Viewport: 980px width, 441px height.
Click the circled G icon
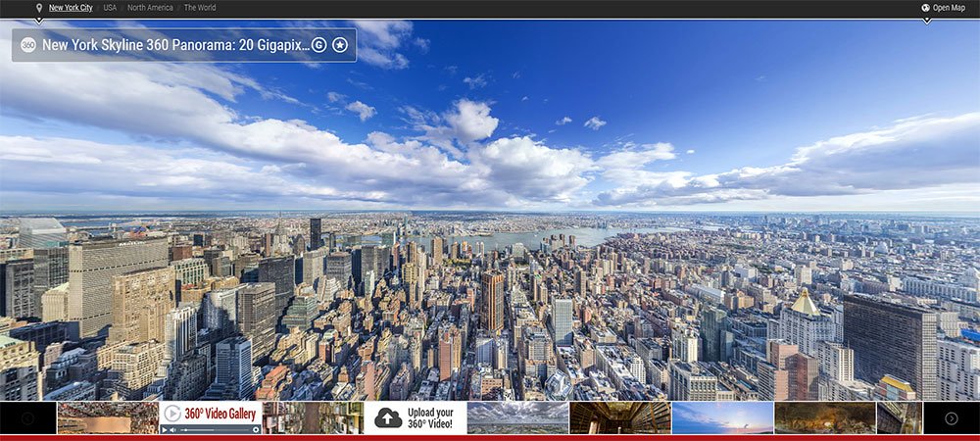click(x=318, y=45)
